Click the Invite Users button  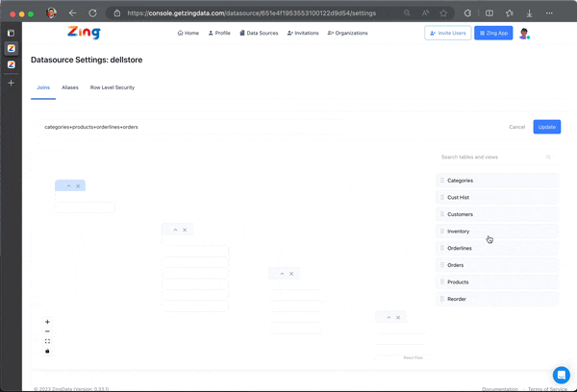[x=448, y=33]
